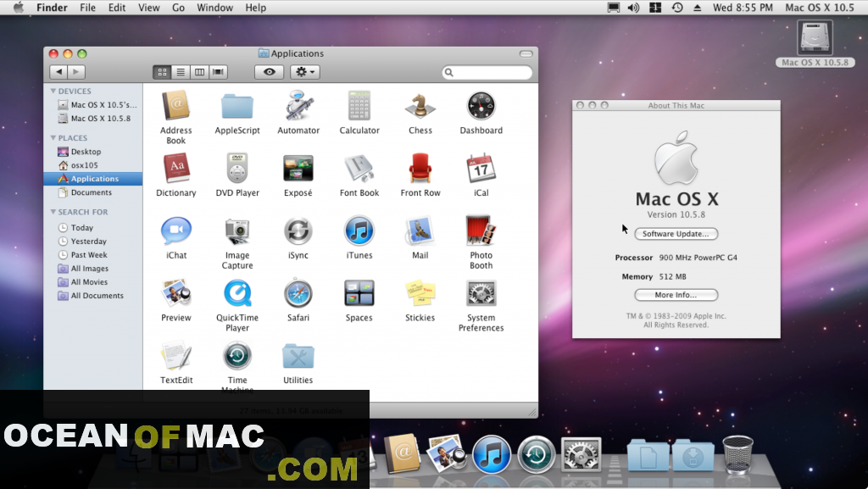Switch Finder to Cover Flow view
This screenshot has width=868, height=489.
[218, 72]
